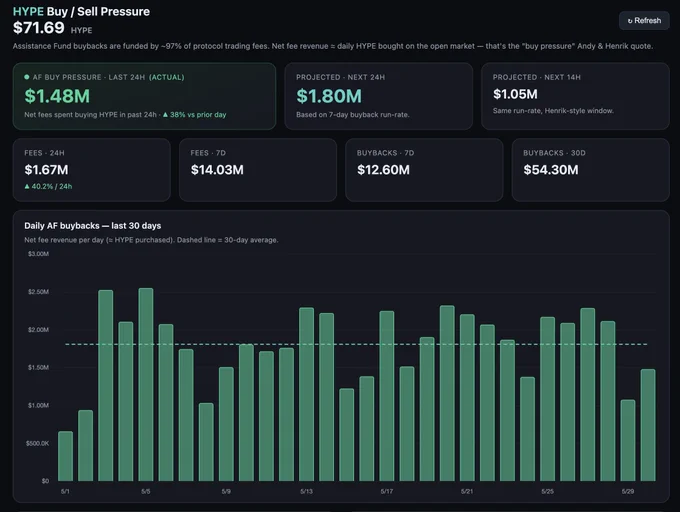This screenshot has width=680, height=512.
Task: Click the Assistance Fund buybacks description paragraph
Action: tap(333, 46)
